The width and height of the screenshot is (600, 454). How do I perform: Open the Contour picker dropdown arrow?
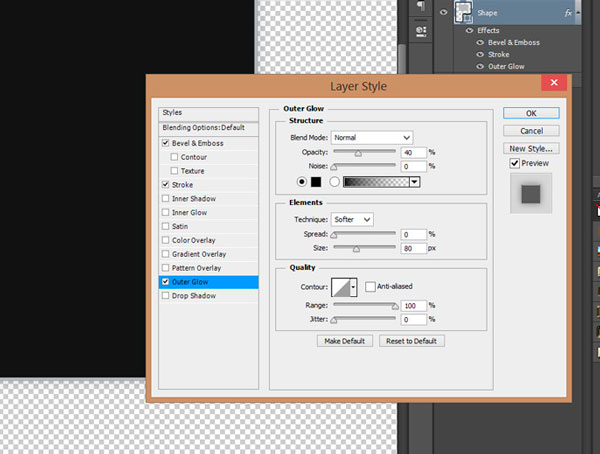(353, 287)
